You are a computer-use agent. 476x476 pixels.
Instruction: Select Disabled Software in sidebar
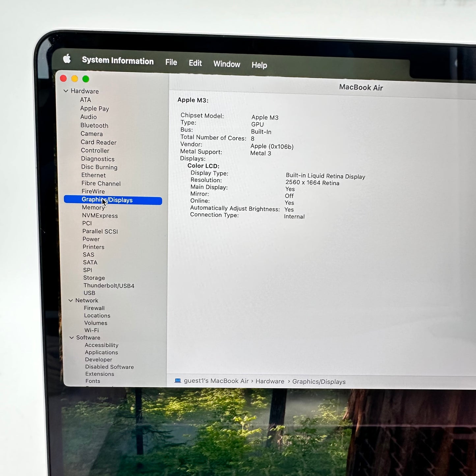[109, 367]
